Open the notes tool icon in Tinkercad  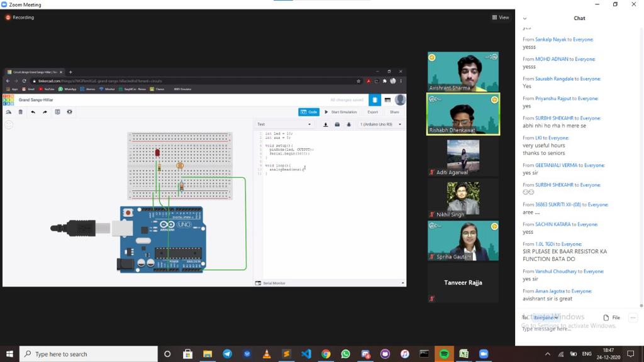pos(57,112)
